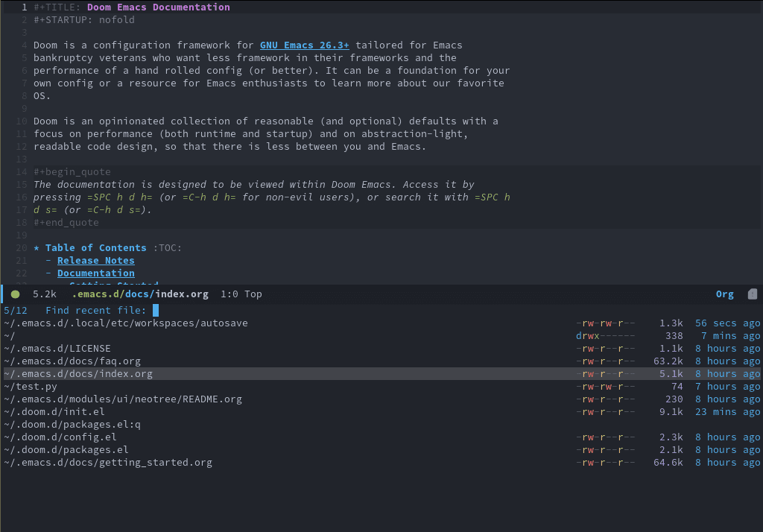Open the Documentation link in contents

pos(95,273)
